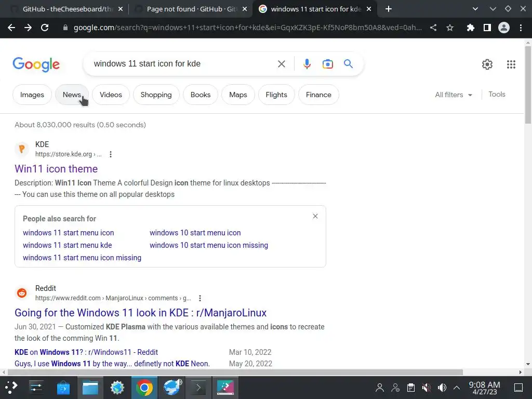Search for windows 10 start menu icon missing
Viewport: 532px width, 399px height.
(209, 245)
